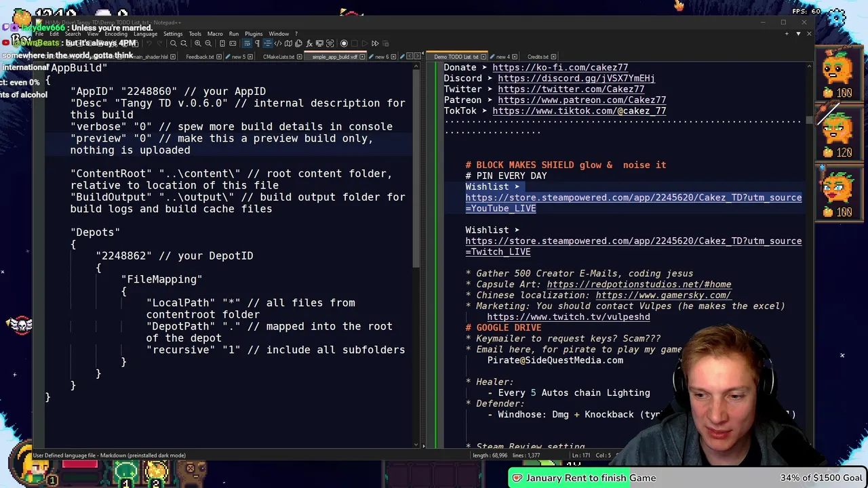The image size is (868, 488).
Task: Open the tab list dropdown triangle
Action: click(x=798, y=34)
